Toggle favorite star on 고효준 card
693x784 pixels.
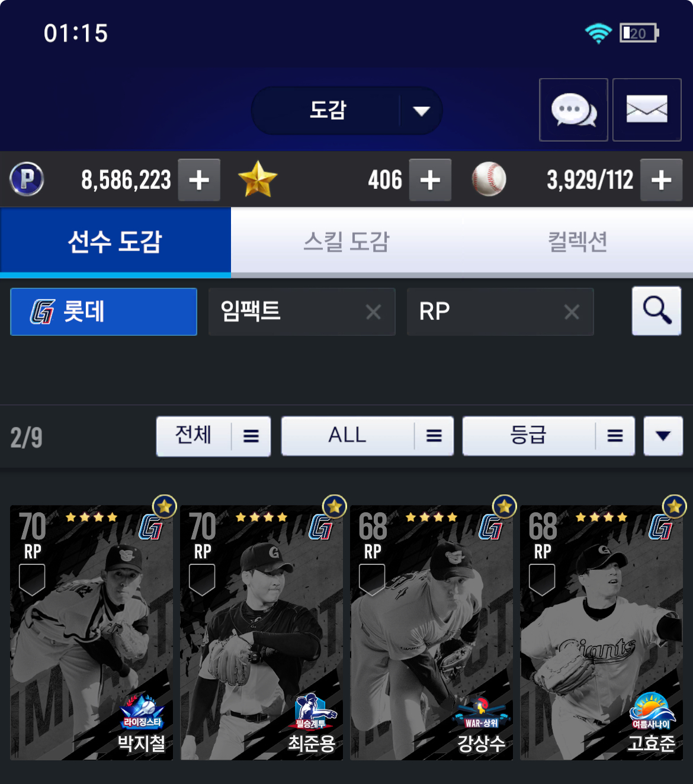pyautogui.click(x=675, y=507)
